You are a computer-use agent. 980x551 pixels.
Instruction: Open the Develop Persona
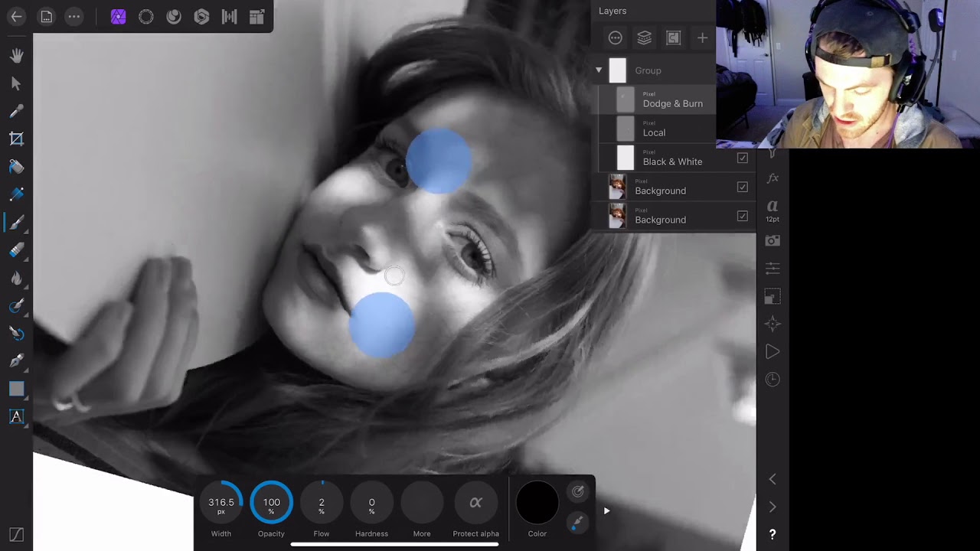(x=201, y=16)
